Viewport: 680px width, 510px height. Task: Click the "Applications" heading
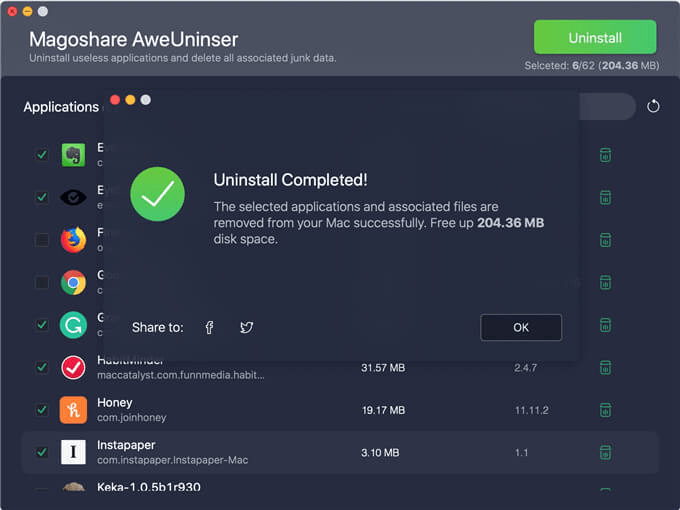tap(61, 107)
